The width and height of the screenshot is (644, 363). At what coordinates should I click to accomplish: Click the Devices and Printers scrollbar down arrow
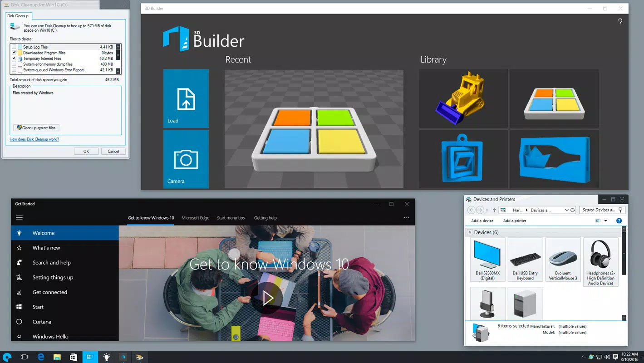coord(624,318)
